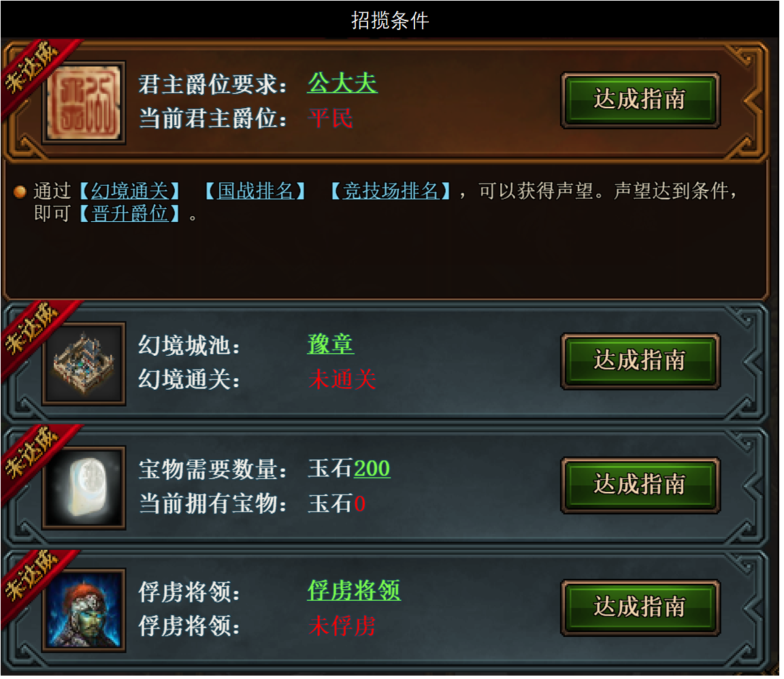
Task: Click the 未达成 ribbon on 俘虏将领 row
Action: tap(33, 576)
